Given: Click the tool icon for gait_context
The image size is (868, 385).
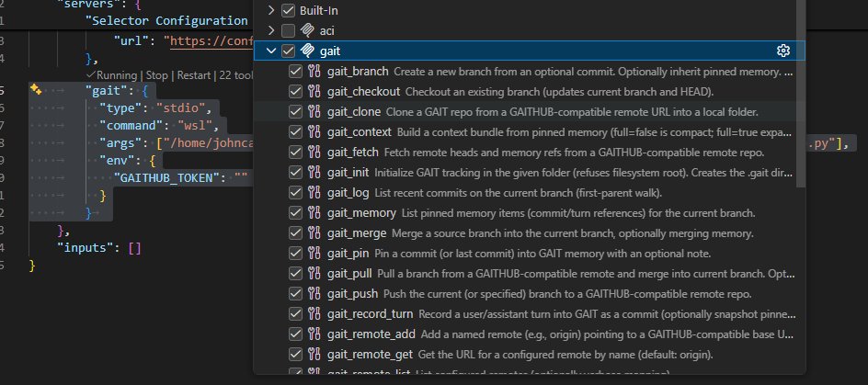Looking at the screenshot, I should coord(314,132).
